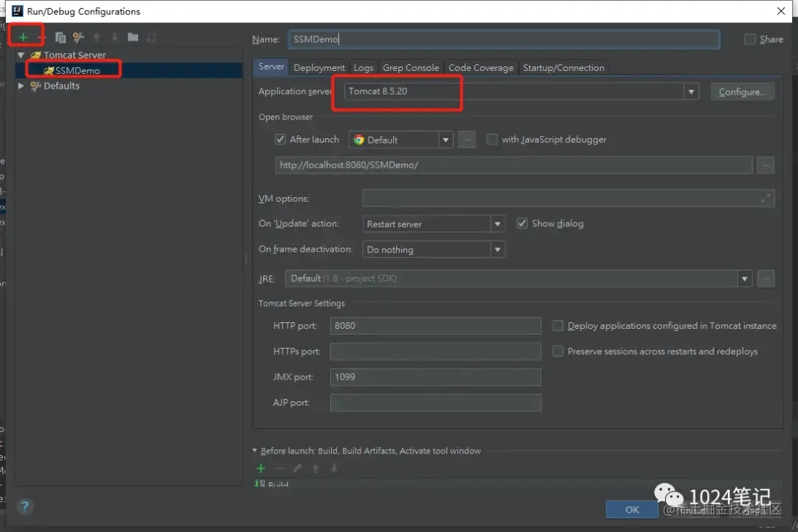The image size is (798, 532).
Task: Confirm with the OK button
Action: pos(632,510)
